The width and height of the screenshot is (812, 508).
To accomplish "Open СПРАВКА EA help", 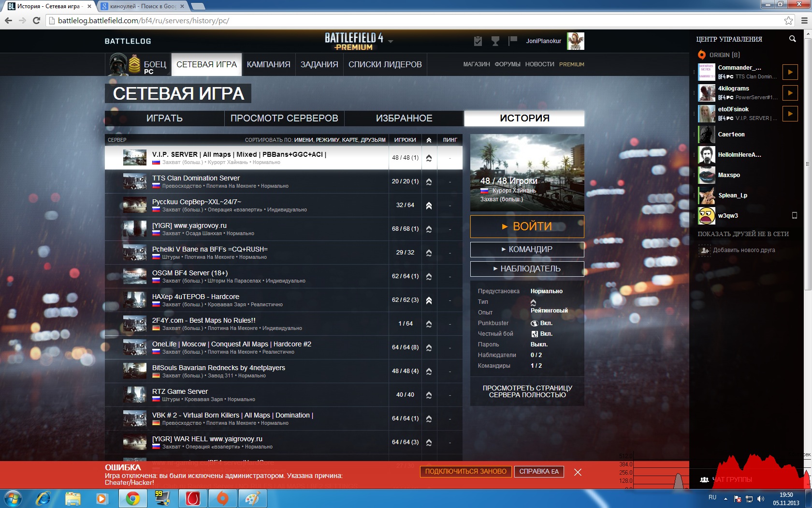I will click(539, 472).
